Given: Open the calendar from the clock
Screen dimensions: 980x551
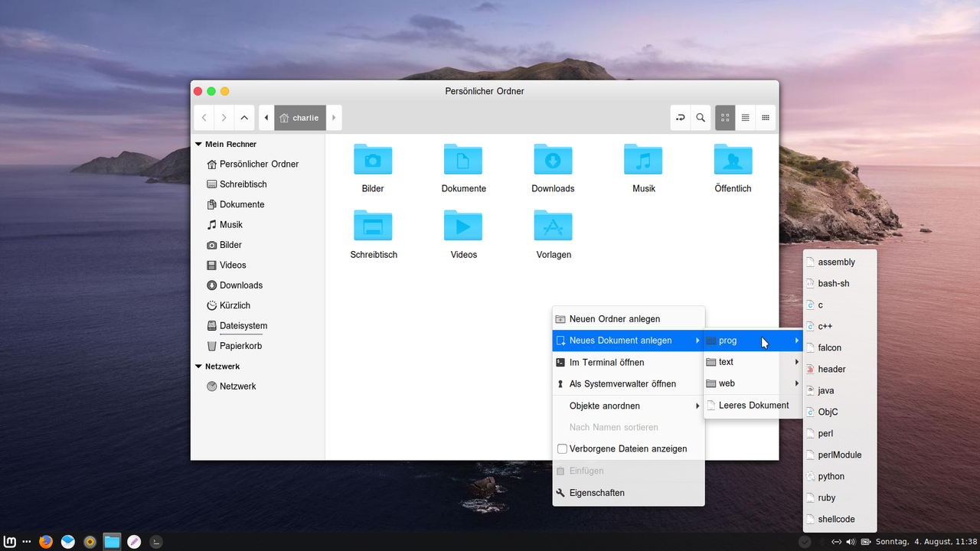Looking at the screenshot, I should pyautogui.click(x=926, y=542).
